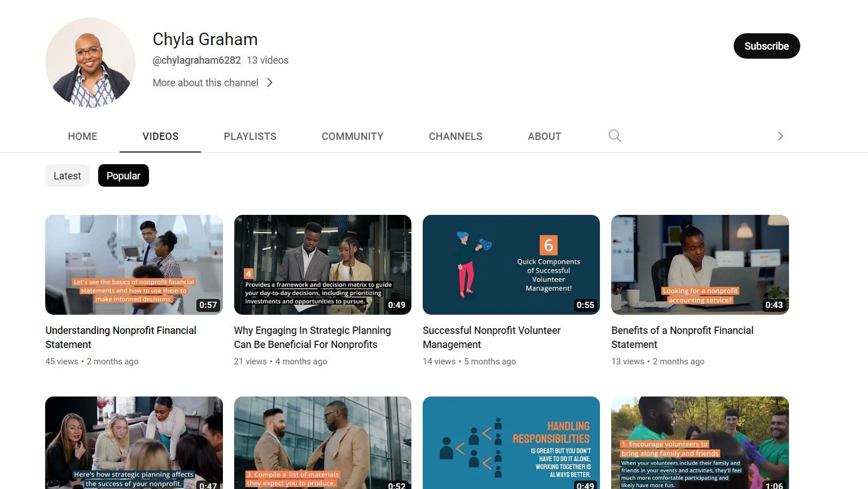
Task: Click the right arrow to scroll tabs
Action: pyautogui.click(x=780, y=136)
